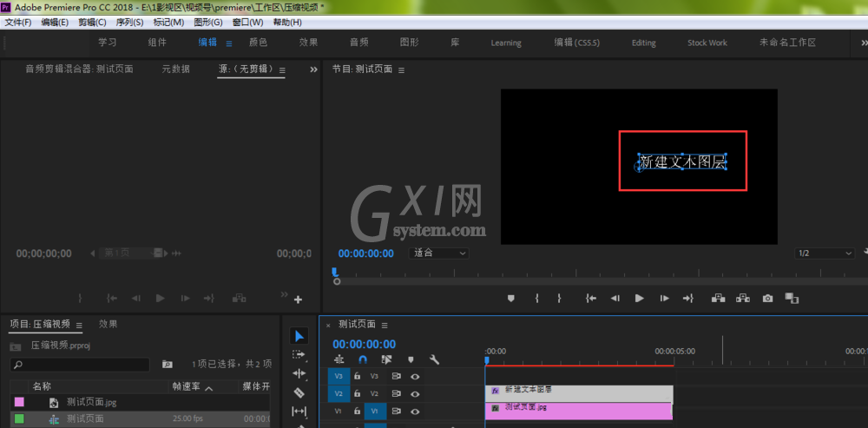Hide track V3 with eye icon
Viewport: 868px width, 428px height.
pos(415,376)
